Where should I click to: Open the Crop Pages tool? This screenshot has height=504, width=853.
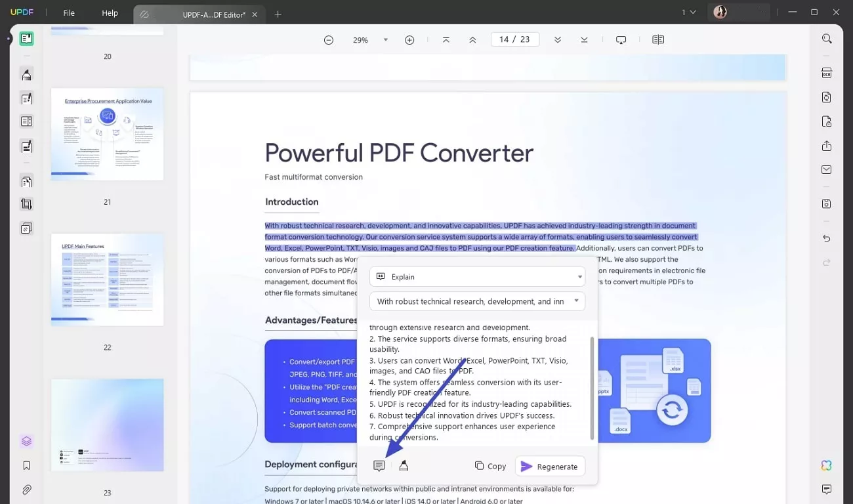coord(26,204)
